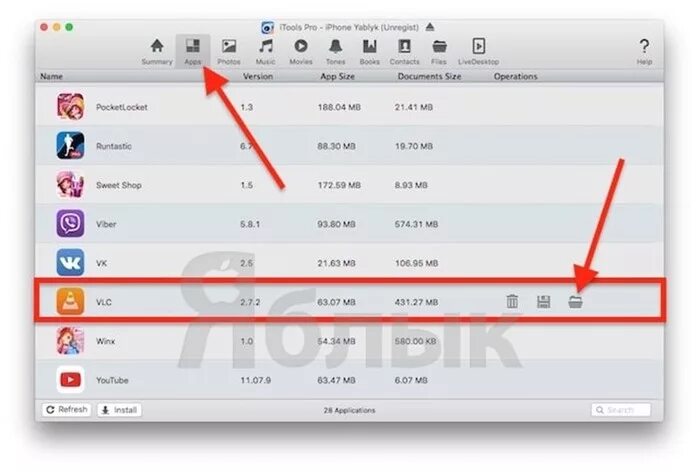Click the 574.31 MB documents size value
Screen dimensions: 699x472
416,224
